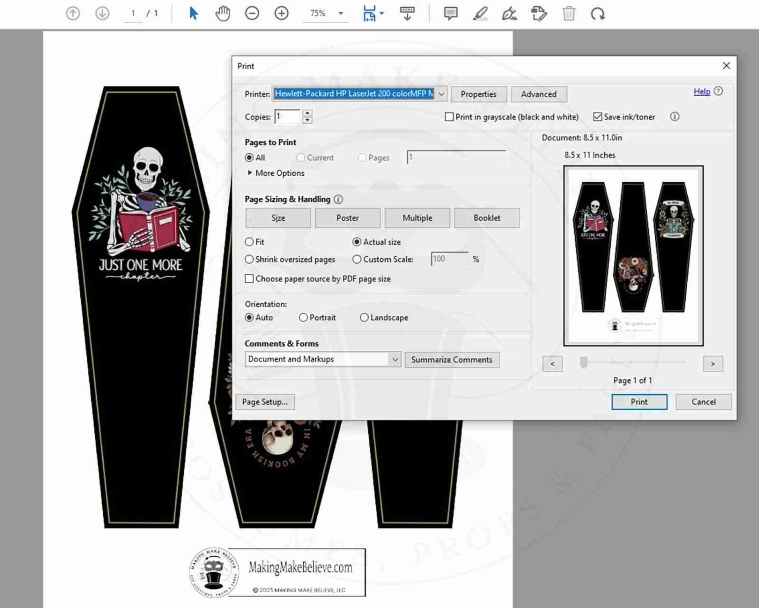Open the Comments & Forms dropdown

395,359
